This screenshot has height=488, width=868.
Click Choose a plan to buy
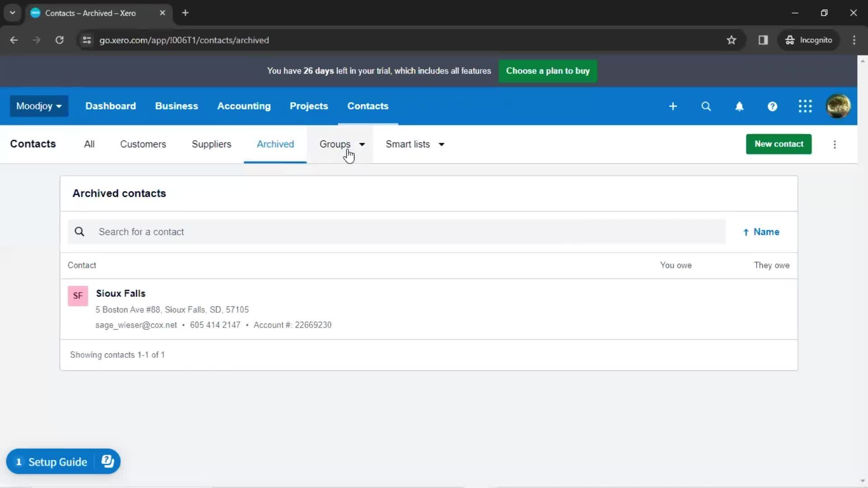pyautogui.click(x=547, y=71)
